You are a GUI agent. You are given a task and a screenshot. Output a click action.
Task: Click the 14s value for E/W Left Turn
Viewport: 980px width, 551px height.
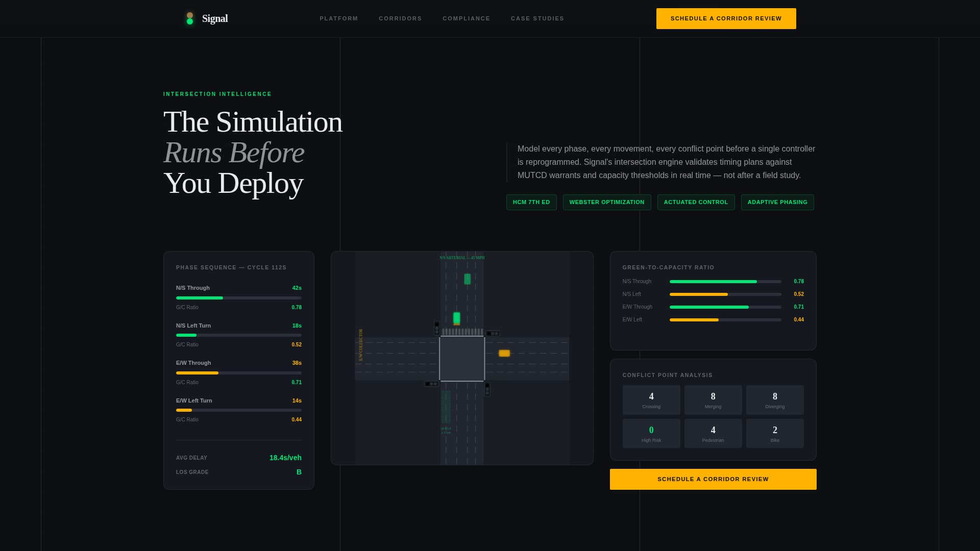pos(297,400)
